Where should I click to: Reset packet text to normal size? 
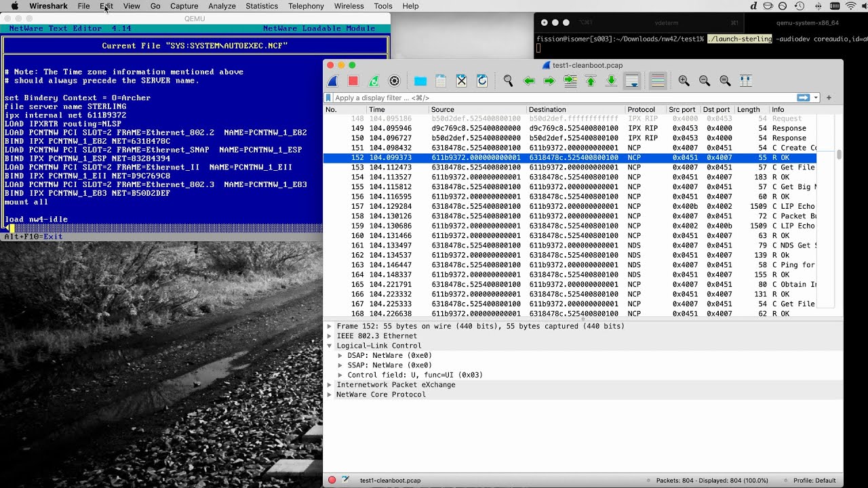pyautogui.click(x=725, y=81)
